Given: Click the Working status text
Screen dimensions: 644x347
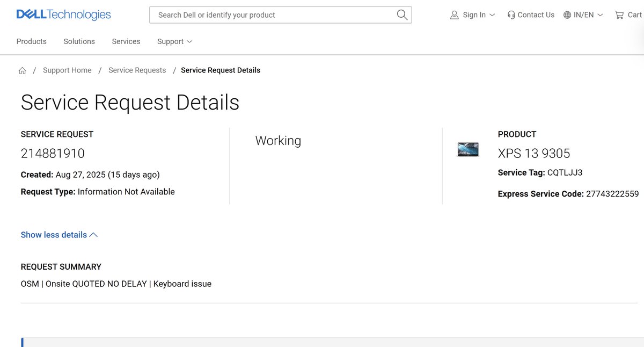Looking at the screenshot, I should tap(278, 141).
